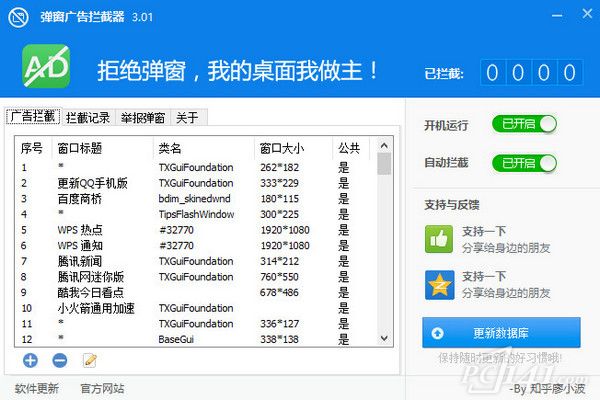This screenshot has height=400, width=600.
Task: Select row 更新QQ手机版
Action: [195, 183]
